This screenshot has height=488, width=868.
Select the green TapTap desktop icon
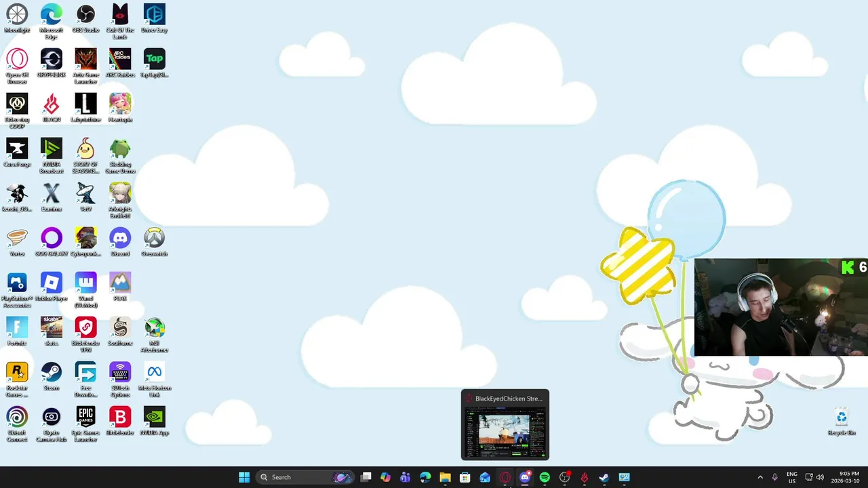tap(155, 63)
